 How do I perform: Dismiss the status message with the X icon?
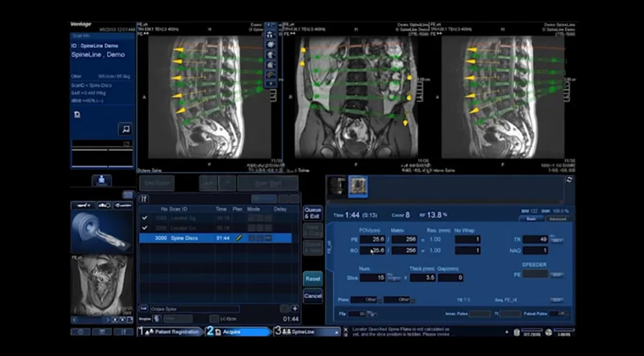click(x=346, y=329)
